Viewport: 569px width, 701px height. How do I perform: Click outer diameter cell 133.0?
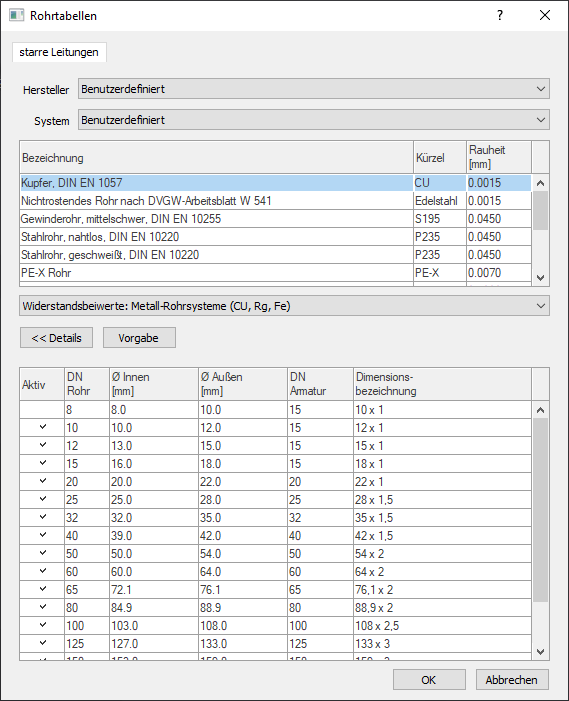click(x=243, y=643)
